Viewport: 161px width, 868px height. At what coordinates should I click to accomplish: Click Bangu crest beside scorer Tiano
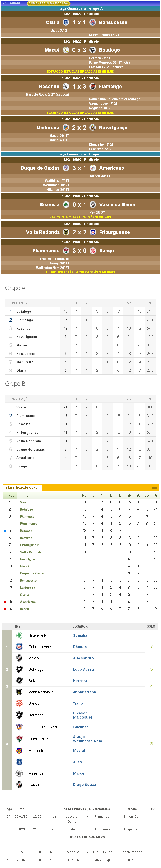point(19,703)
